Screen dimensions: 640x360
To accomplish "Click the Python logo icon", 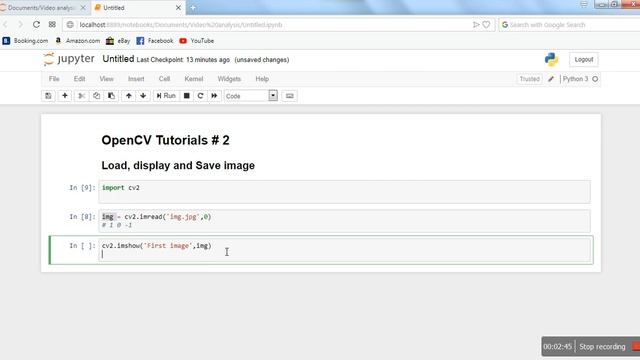I will pos(551,60).
